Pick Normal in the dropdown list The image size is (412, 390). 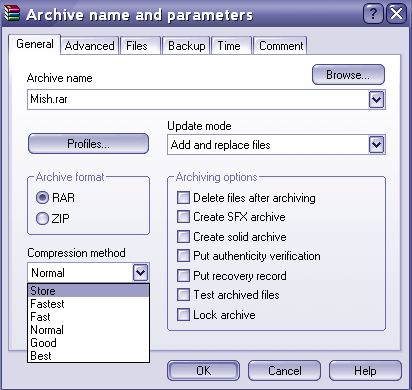click(88, 330)
